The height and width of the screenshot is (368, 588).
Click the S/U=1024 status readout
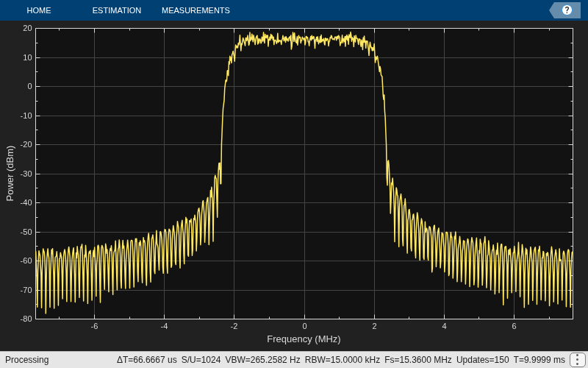pyautogui.click(x=201, y=360)
